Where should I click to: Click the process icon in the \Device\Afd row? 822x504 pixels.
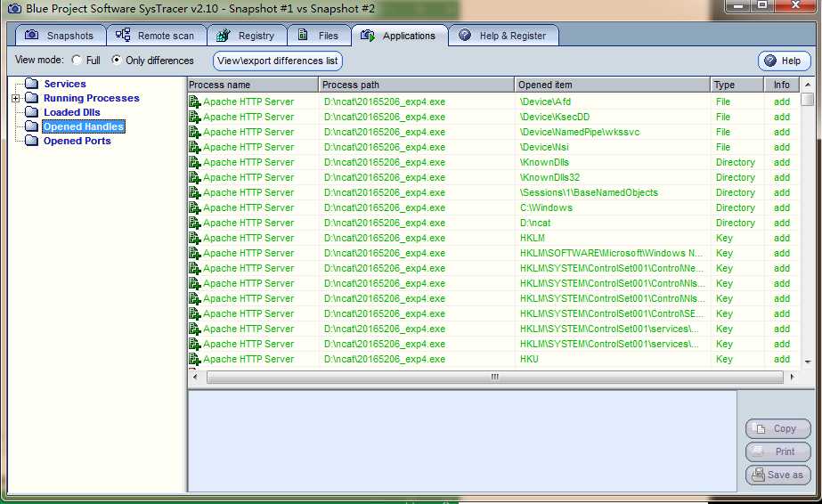tap(194, 102)
